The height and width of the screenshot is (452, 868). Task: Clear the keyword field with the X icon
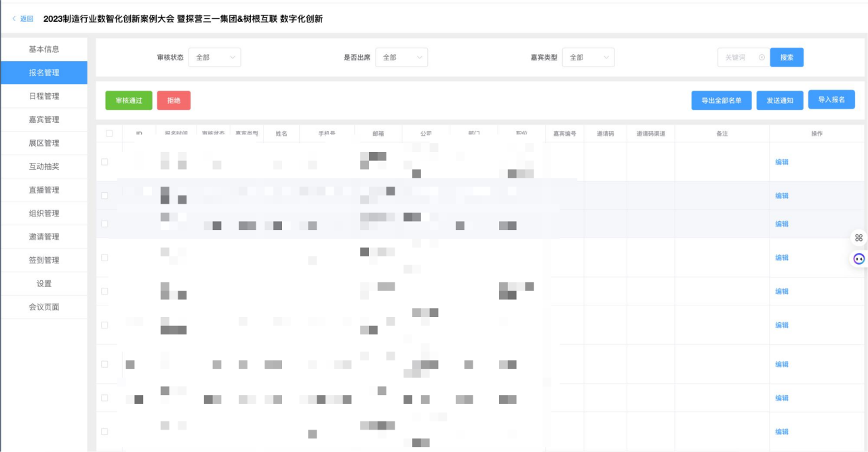pyautogui.click(x=762, y=58)
